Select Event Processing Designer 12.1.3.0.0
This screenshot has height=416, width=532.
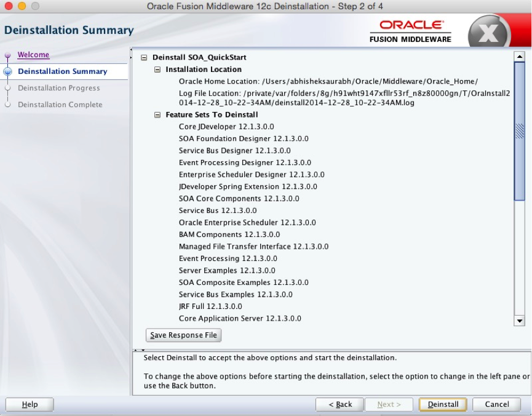[x=245, y=162]
